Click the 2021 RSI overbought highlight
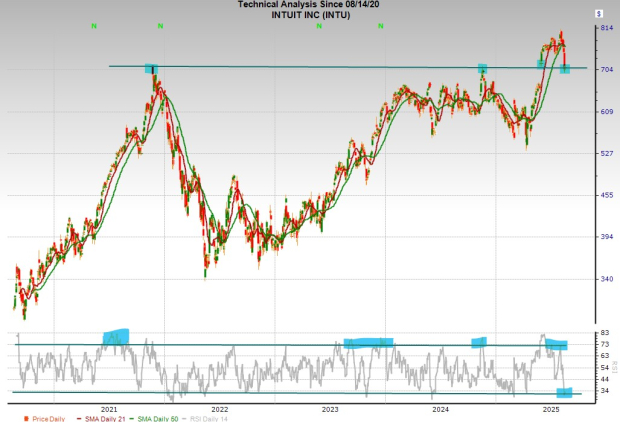Viewport: 620px width, 422px height. point(116,337)
